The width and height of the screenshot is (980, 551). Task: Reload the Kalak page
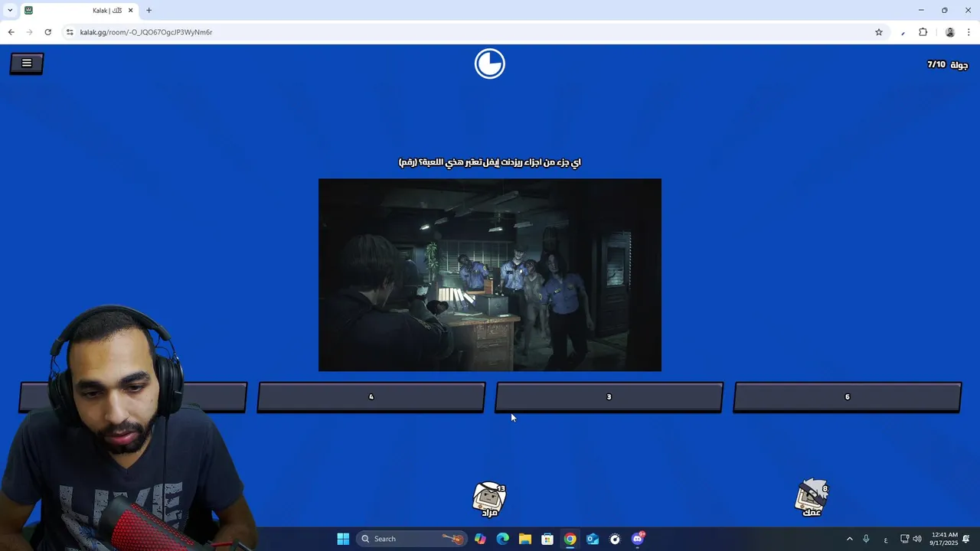click(x=48, y=32)
